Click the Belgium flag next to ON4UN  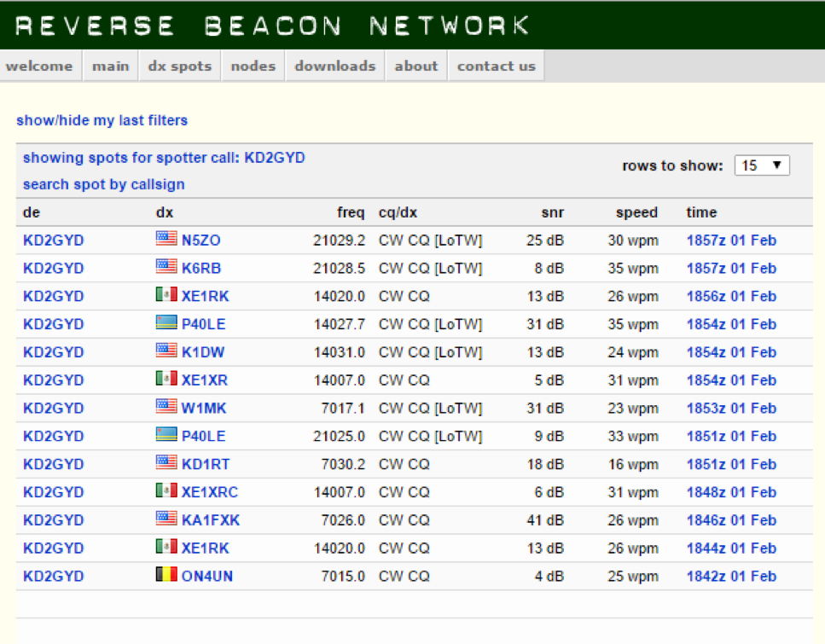coord(166,576)
